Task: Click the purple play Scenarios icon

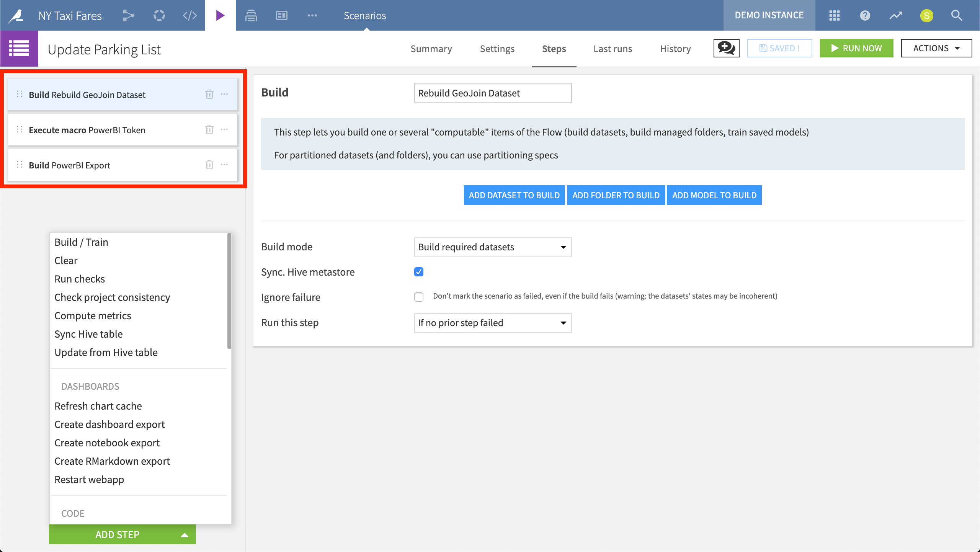Action: point(220,15)
